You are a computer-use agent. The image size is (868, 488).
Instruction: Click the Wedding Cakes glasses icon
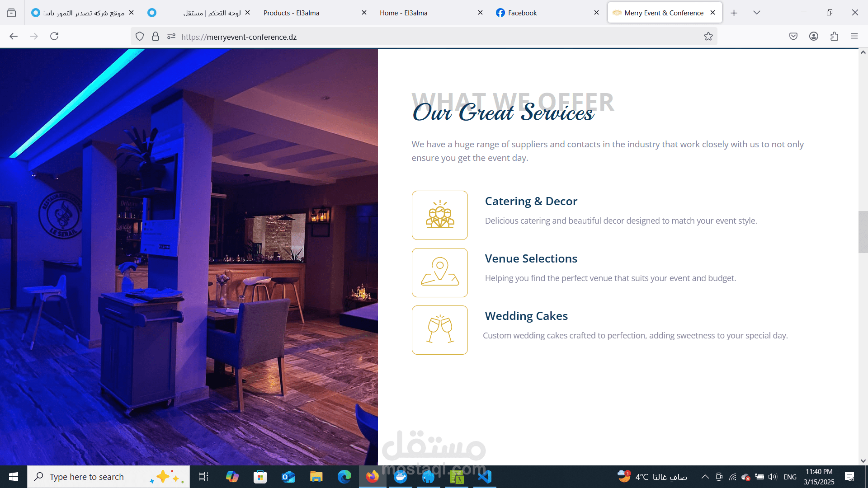(439, 330)
